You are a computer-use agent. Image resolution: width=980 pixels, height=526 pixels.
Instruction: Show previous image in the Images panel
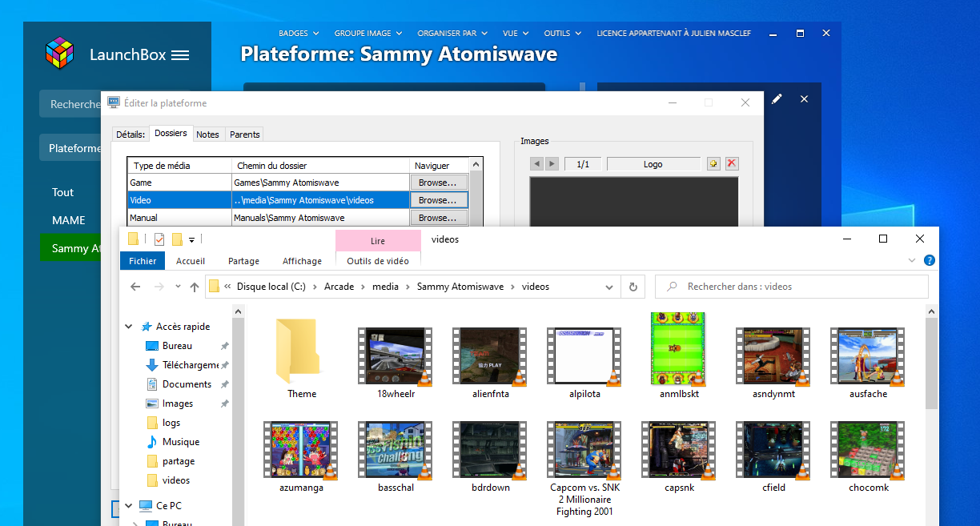point(537,164)
